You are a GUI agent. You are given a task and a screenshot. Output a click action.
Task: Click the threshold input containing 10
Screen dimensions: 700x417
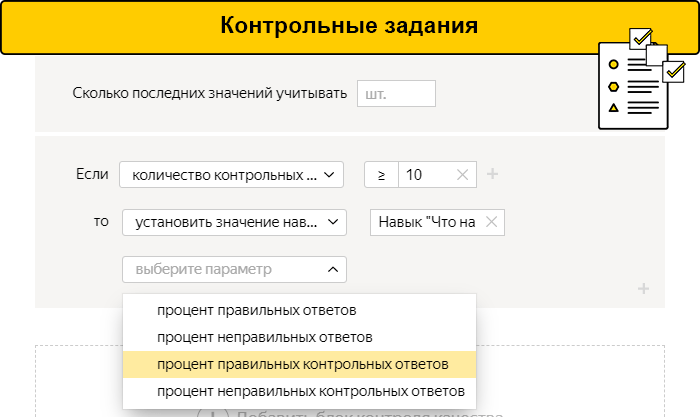[426, 174]
